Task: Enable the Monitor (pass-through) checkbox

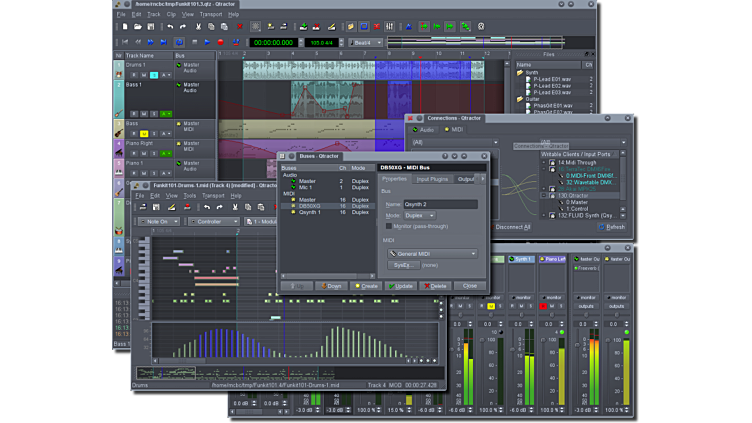Action: tap(389, 226)
